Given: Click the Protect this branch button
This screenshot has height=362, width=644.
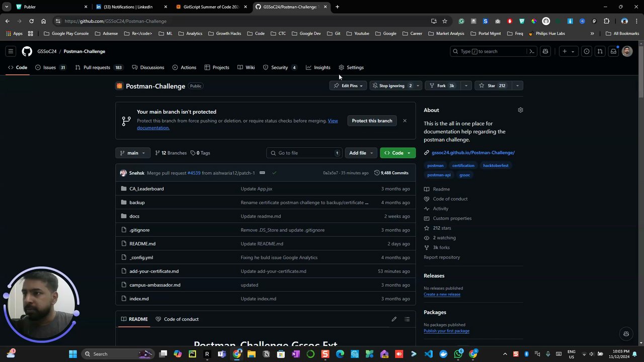Looking at the screenshot, I should coord(372,121).
